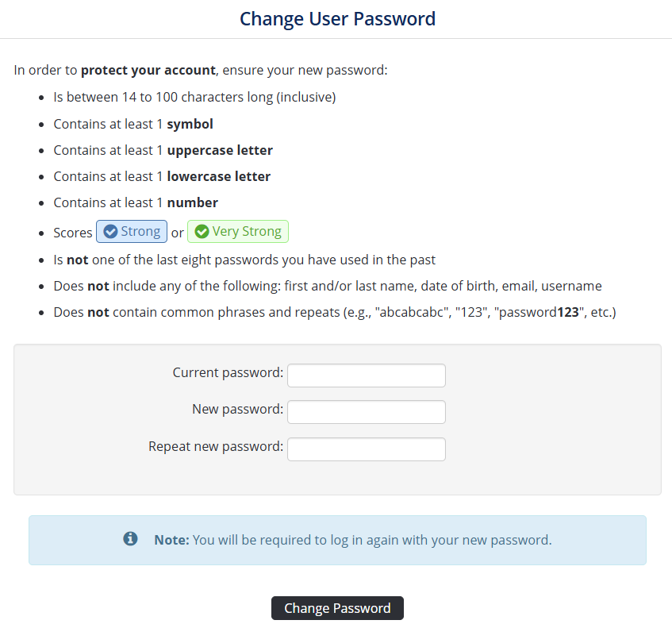This screenshot has height=624, width=672.
Task: Click the blue checkmark icon beside Strong
Action: click(x=111, y=232)
